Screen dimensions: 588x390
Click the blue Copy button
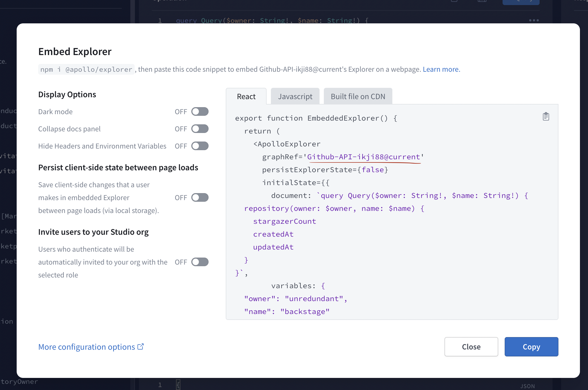(531, 347)
